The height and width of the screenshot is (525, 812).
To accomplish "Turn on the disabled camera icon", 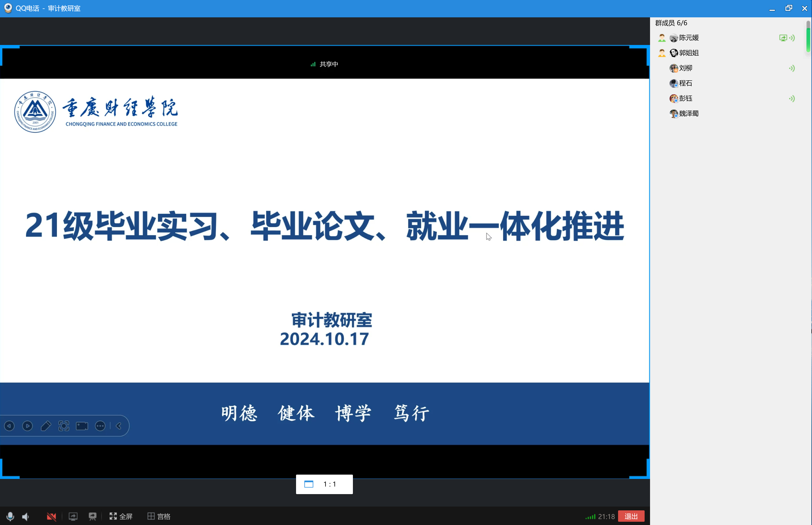I will [x=51, y=517].
